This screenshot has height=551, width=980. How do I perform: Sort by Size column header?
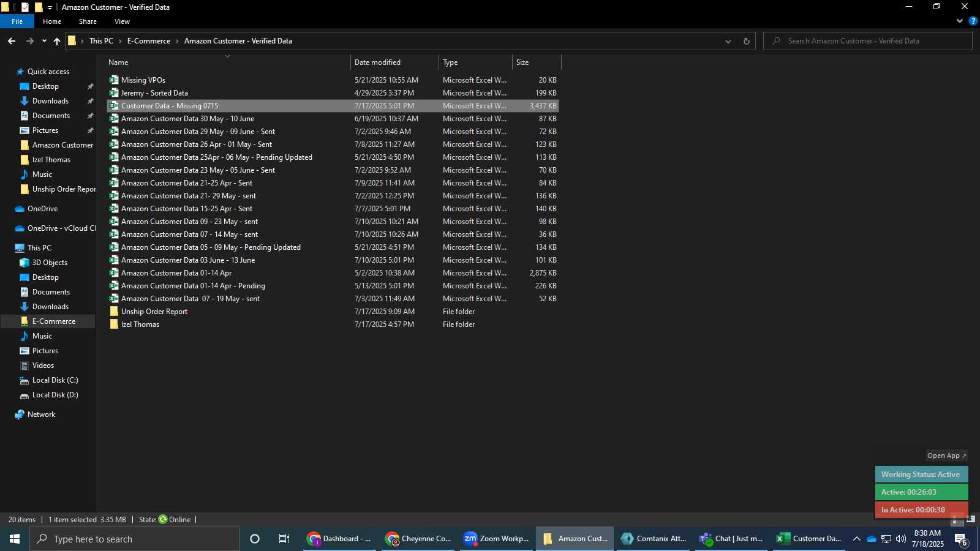537,62
